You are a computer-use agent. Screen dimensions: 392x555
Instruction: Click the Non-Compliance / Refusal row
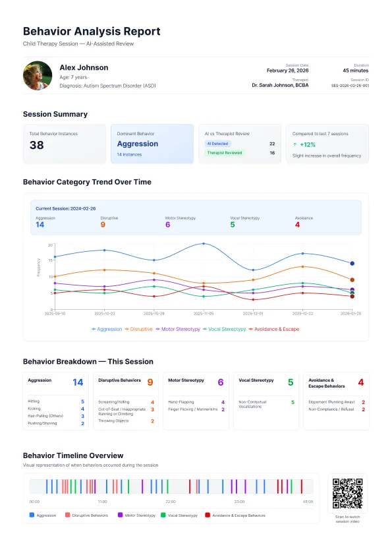tap(337, 409)
